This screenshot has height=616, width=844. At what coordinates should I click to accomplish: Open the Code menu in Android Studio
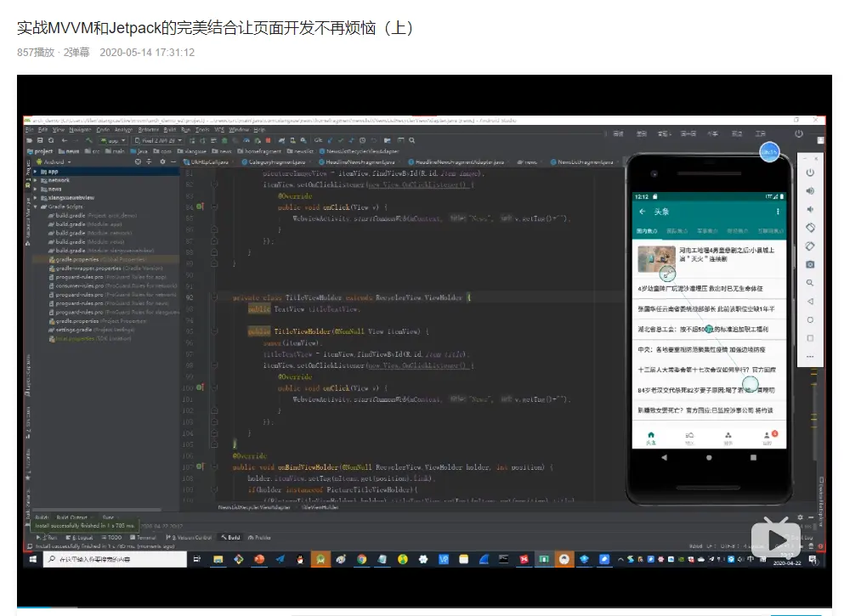(103, 130)
